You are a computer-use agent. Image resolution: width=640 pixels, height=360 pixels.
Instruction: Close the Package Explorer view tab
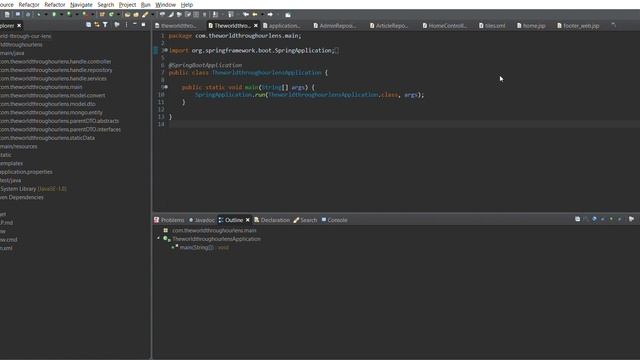[19, 25]
